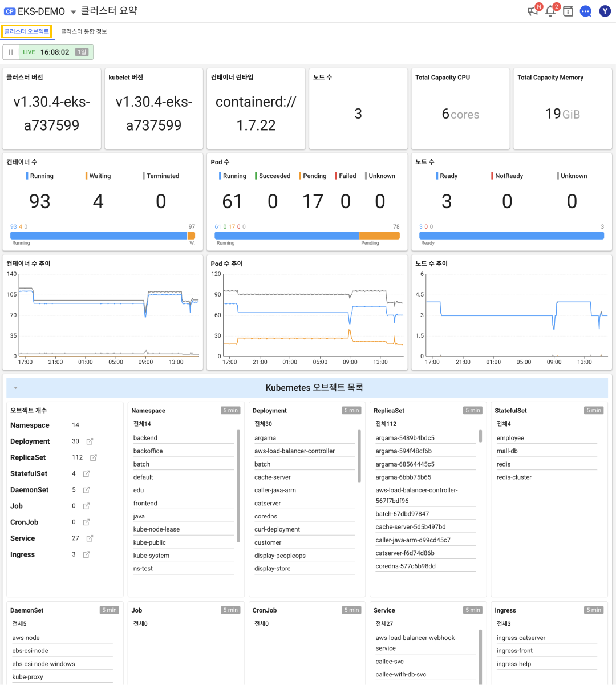Open the notifications bell icon
616x685 pixels.
point(550,11)
